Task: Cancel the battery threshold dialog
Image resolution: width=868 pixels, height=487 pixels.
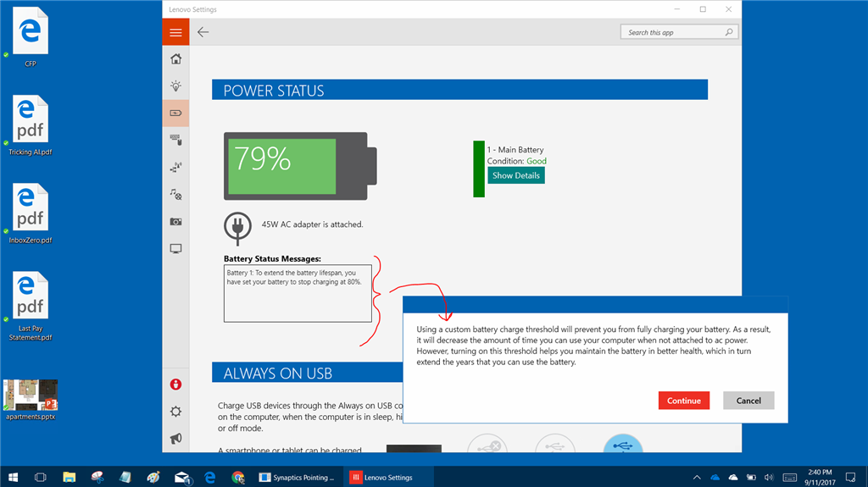Action: (748, 401)
